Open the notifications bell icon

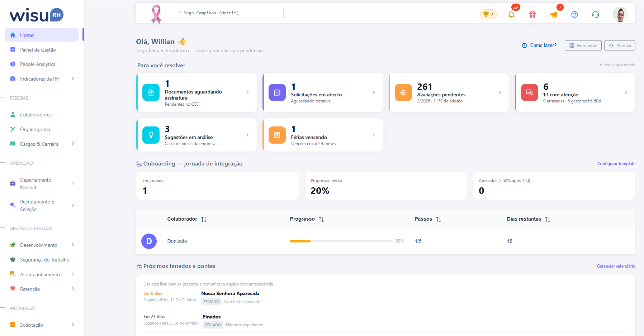coord(511,14)
